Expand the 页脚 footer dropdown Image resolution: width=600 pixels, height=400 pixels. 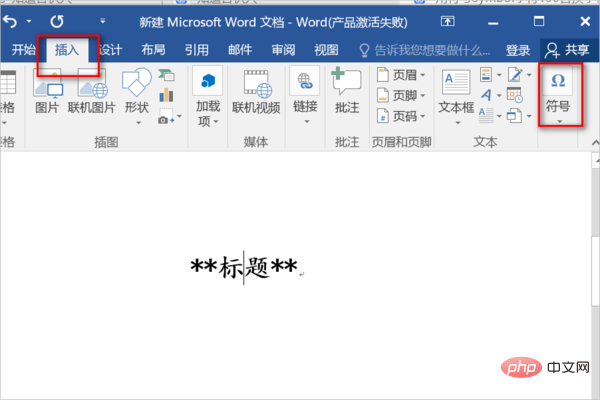(402, 95)
